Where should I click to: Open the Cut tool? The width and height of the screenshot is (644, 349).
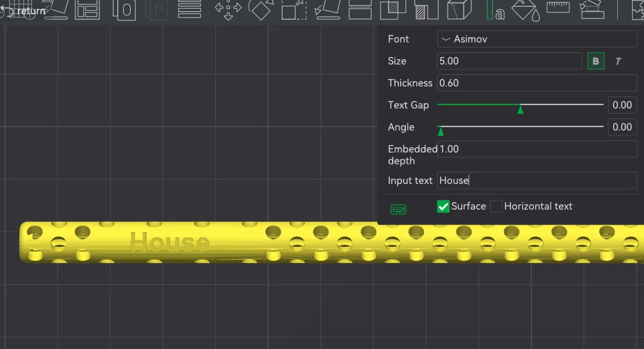[x=360, y=9]
